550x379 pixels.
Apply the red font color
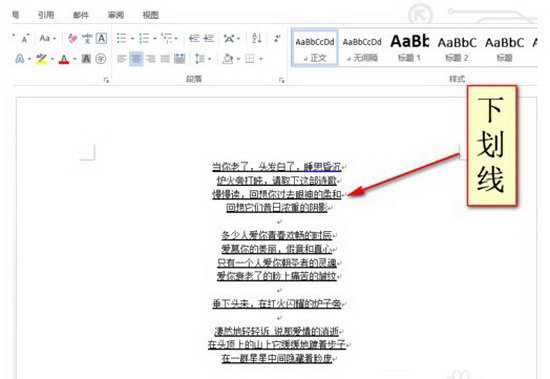(64, 59)
